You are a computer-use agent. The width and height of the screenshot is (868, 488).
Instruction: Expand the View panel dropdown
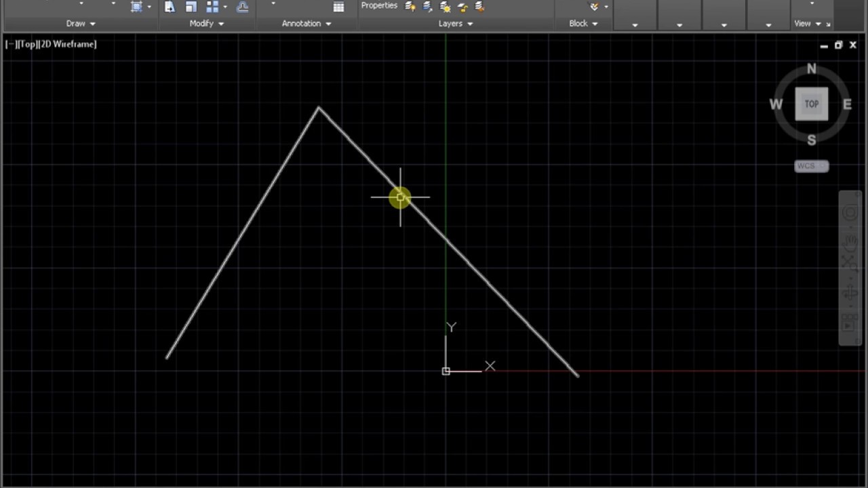[807, 24]
